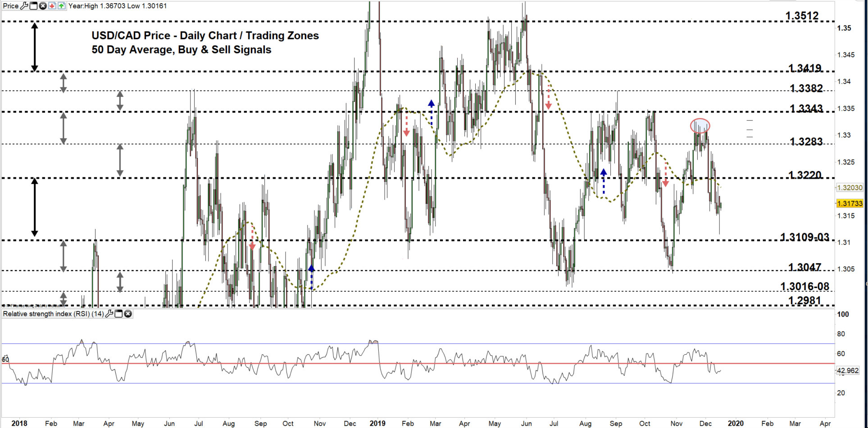Screen dimensions: 868x428
Task: Click the 1.3343 level label
Action: tap(807, 108)
